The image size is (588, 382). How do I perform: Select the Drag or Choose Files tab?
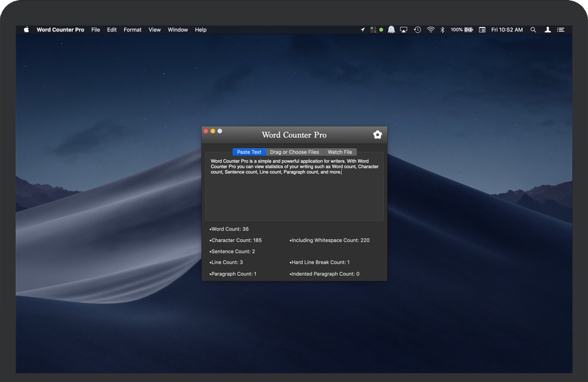click(x=294, y=152)
